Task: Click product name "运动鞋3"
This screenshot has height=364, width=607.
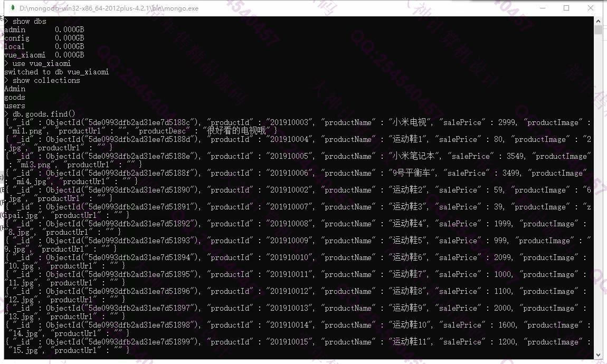Action: click(408, 207)
